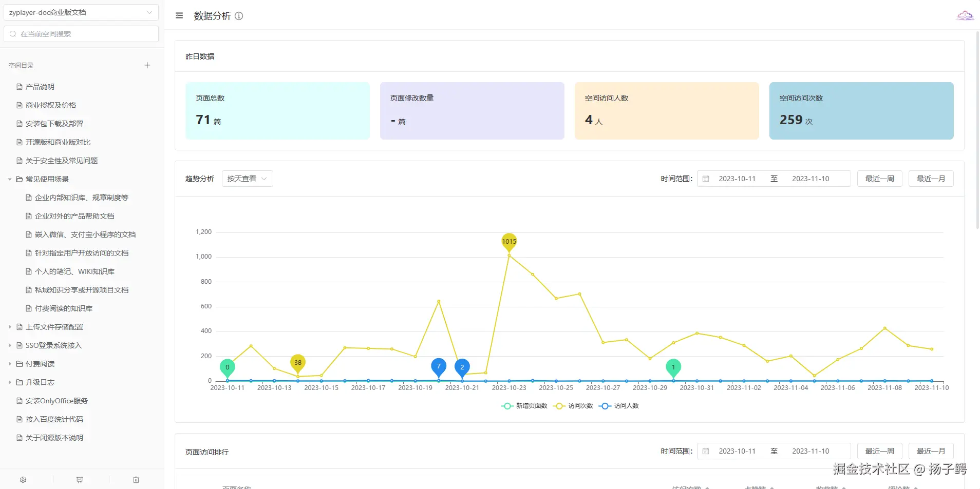980x489 pixels.
Task: Expand the 升级日志 folder arrow
Action: coord(10,382)
